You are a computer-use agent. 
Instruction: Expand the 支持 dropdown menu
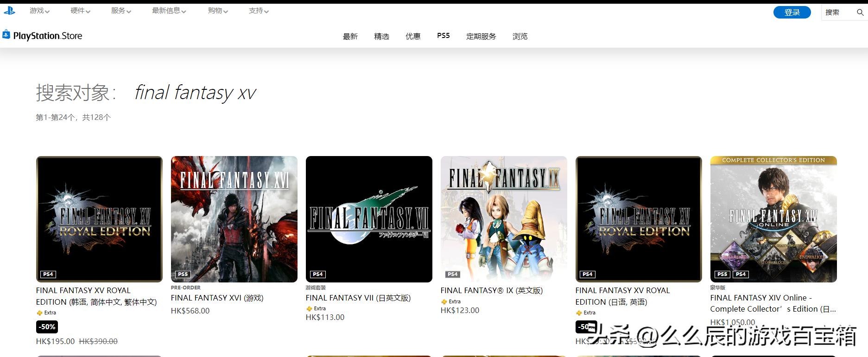(259, 11)
